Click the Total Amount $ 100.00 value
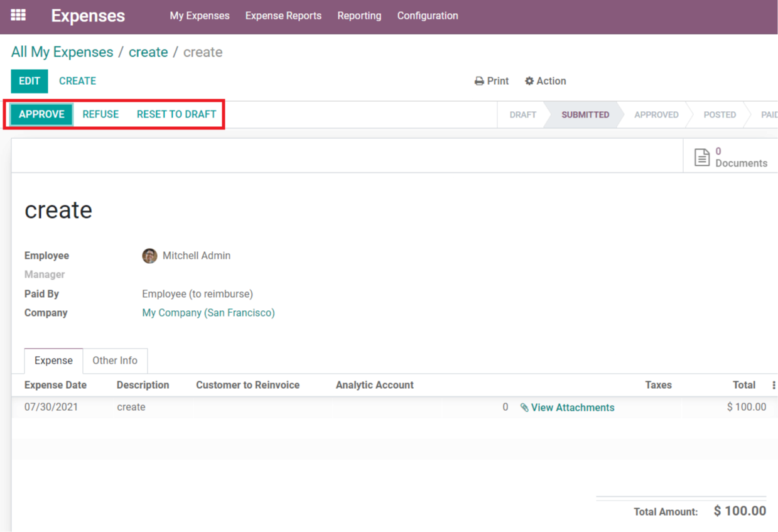Viewport: 778px width, 532px height. 740,511
